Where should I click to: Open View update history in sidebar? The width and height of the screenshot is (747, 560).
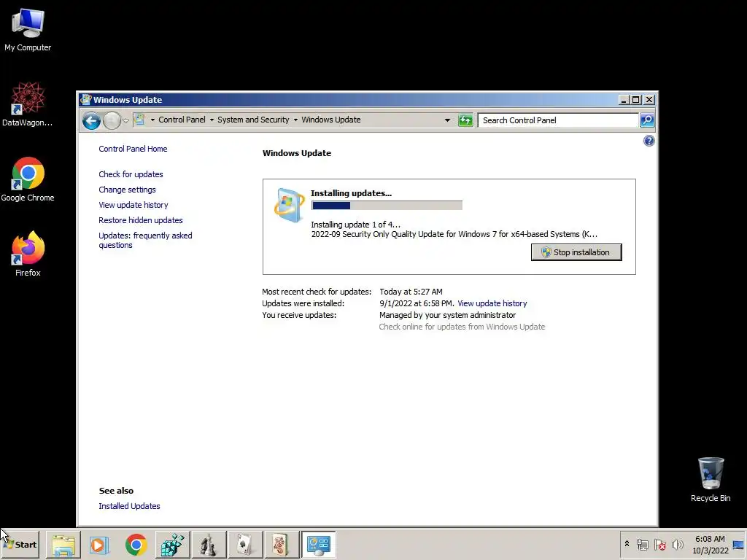[133, 205]
